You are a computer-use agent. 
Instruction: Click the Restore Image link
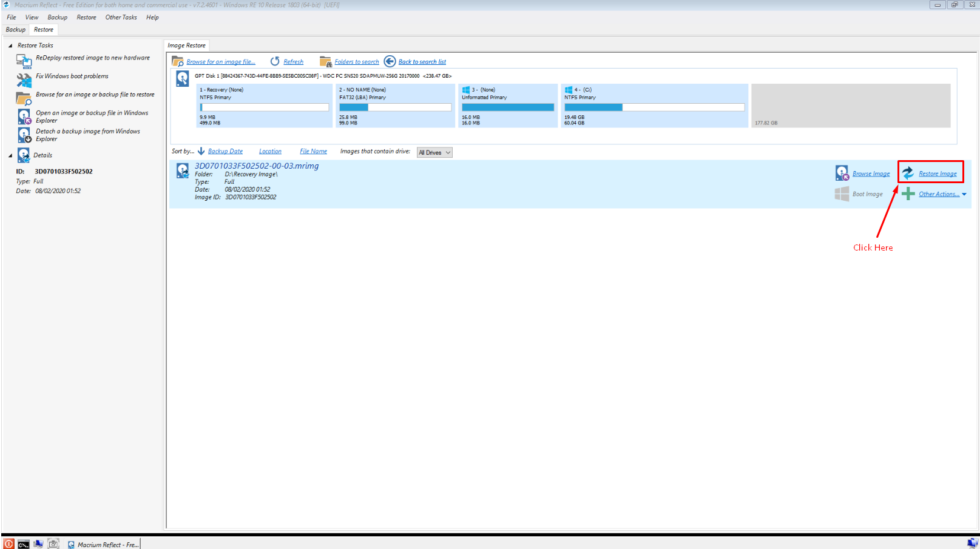coord(938,173)
